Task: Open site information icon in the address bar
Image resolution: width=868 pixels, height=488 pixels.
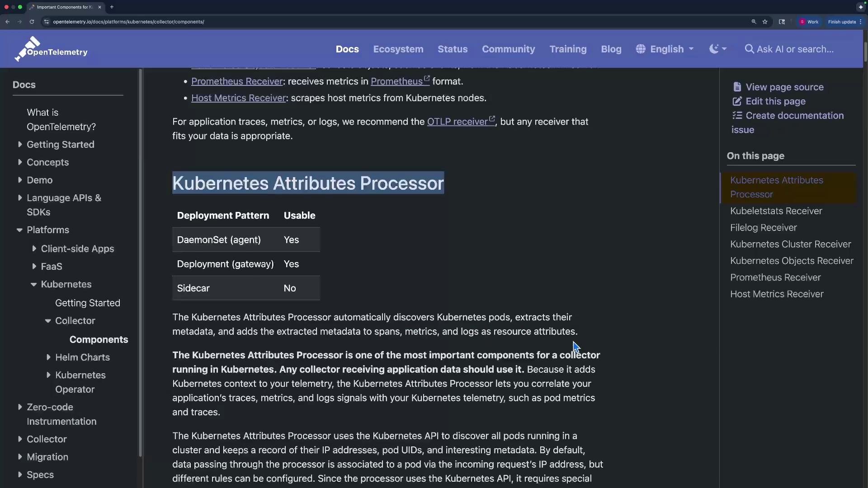Action: (x=46, y=22)
